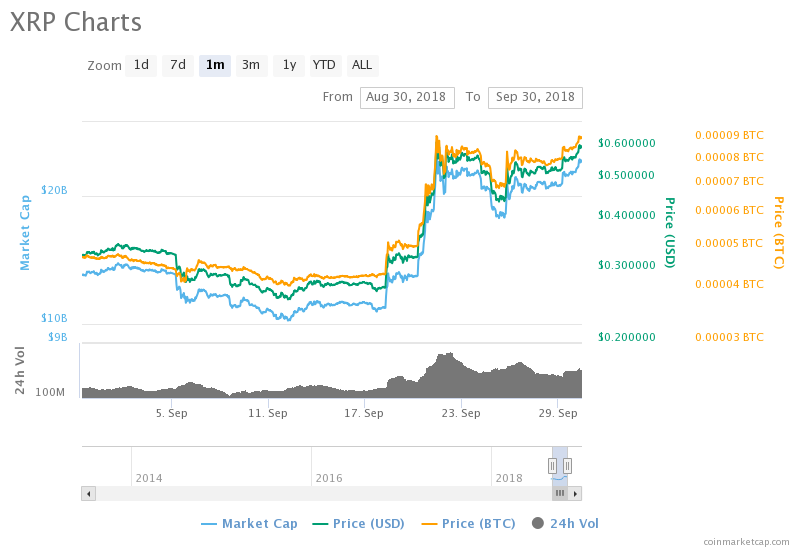Select the 1m zoom range

215,65
